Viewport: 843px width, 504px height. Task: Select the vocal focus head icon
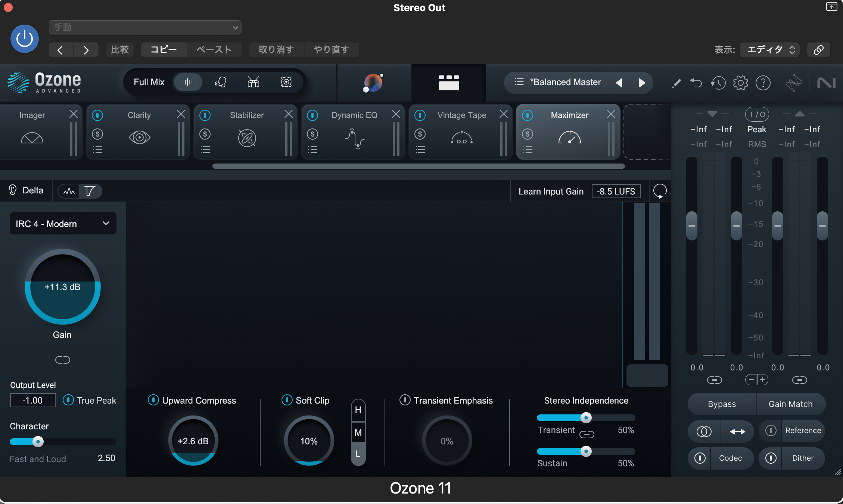point(221,82)
